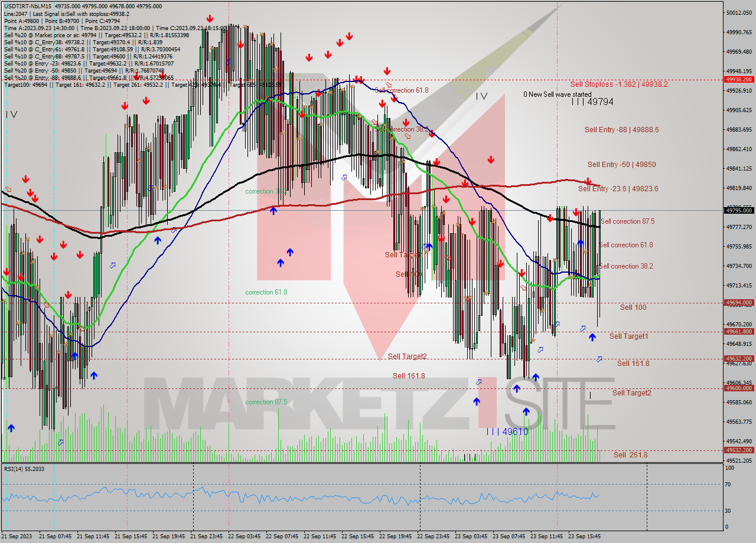Viewport: 756px width, 543px height.
Task: Click the 49632.200 price tag on axis
Action: [x=738, y=358]
